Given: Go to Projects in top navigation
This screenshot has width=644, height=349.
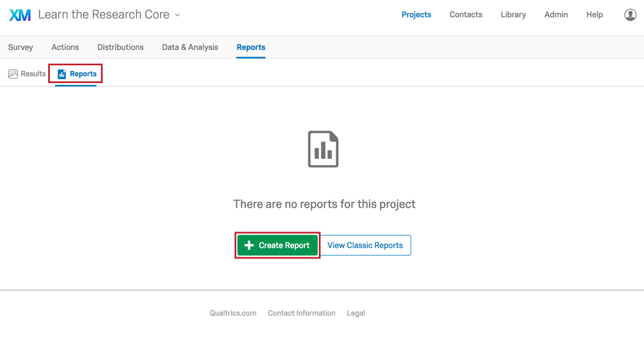Looking at the screenshot, I should pyautogui.click(x=416, y=15).
